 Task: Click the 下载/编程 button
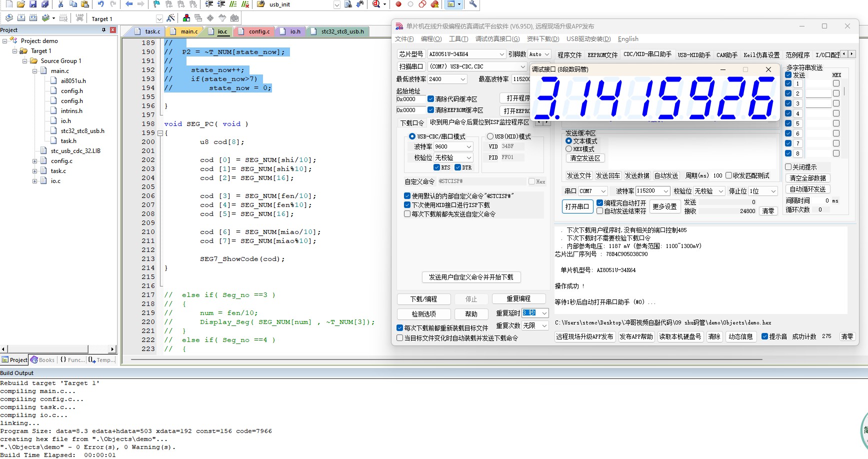pyautogui.click(x=423, y=299)
